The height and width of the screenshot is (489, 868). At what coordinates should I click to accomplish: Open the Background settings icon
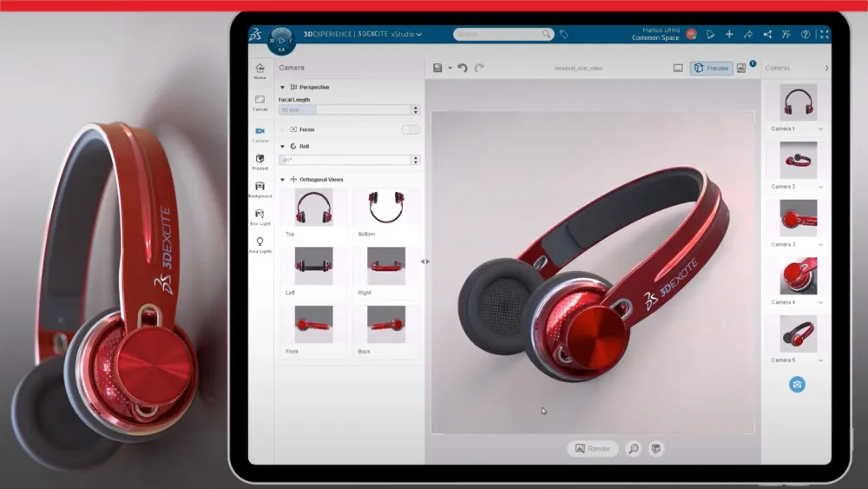pos(260,188)
